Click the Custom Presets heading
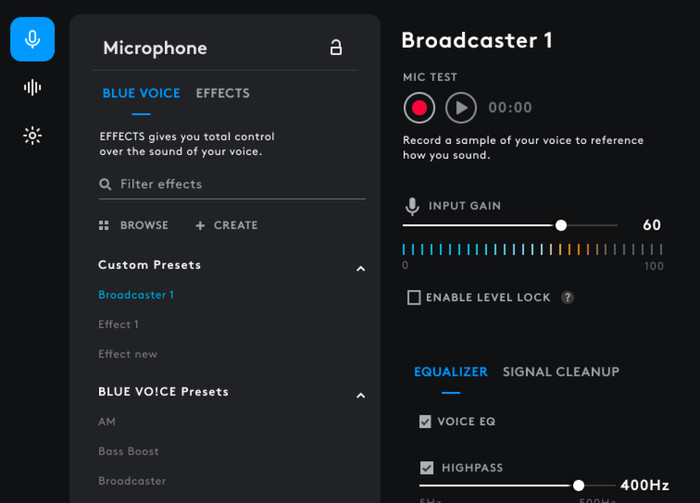The height and width of the screenshot is (503, 700). (x=150, y=265)
